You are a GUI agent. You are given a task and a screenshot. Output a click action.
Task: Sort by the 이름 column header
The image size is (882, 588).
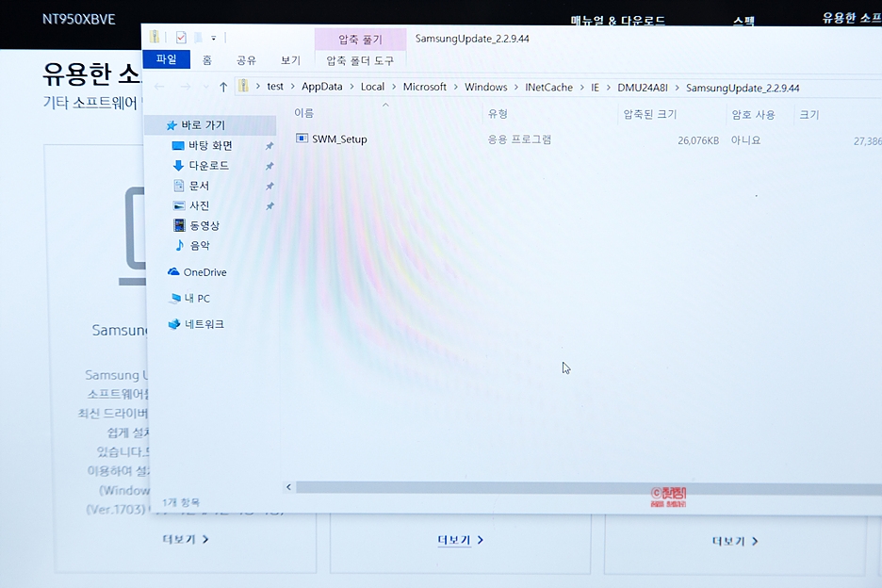point(303,113)
